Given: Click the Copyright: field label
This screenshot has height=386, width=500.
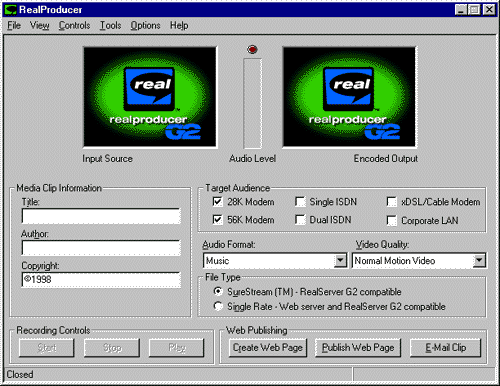Looking at the screenshot, I should [x=40, y=266].
